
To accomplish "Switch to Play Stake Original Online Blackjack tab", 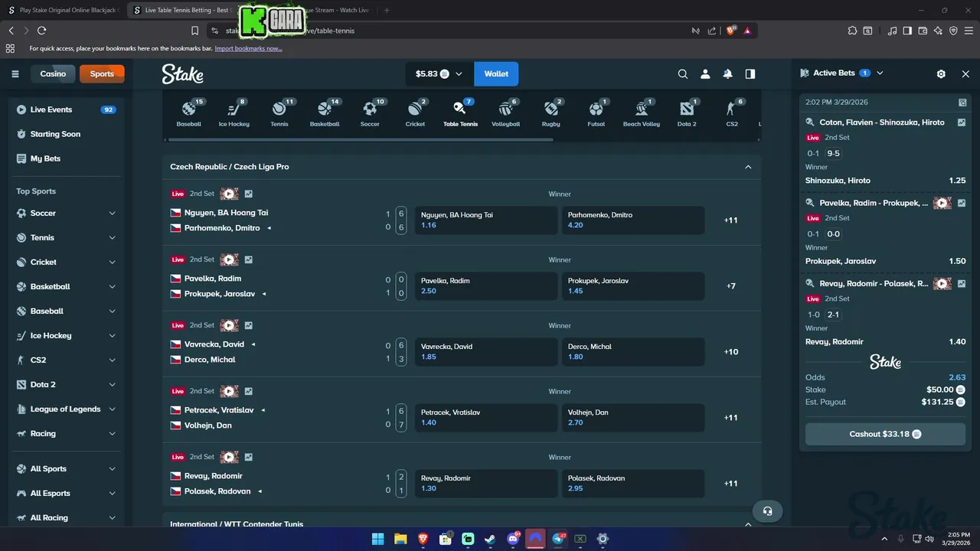I will [63, 11].
